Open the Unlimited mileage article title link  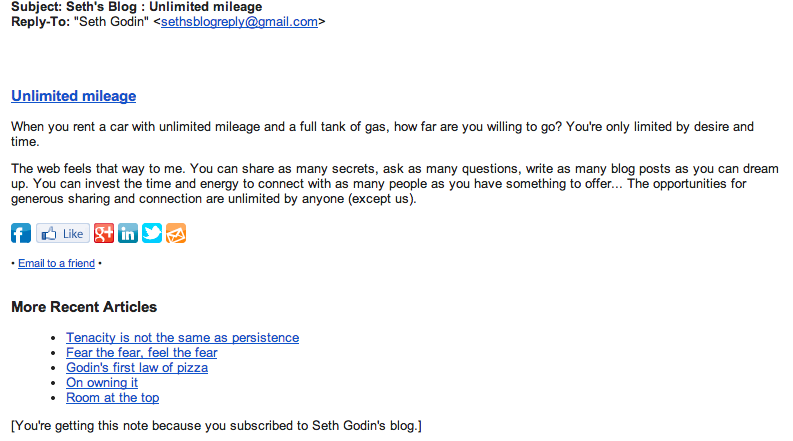[74, 96]
